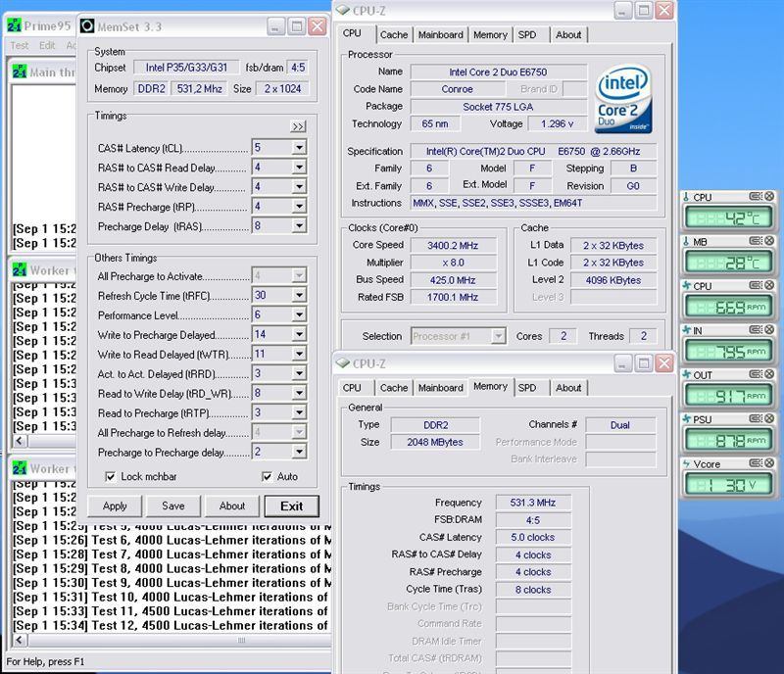Viewport: 784px width, 674px height.
Task: Open Read to Write Delay (tRD_WR) dropdown
Action: (299, 393)
